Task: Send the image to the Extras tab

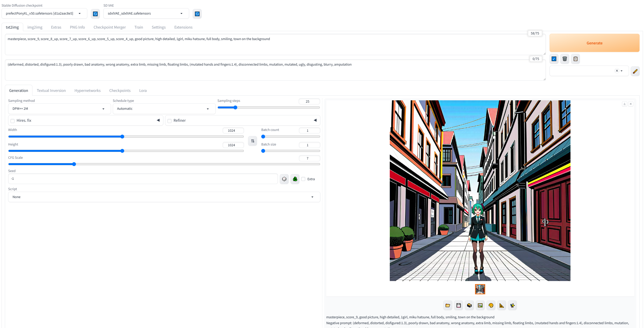Action: (502, 306)
